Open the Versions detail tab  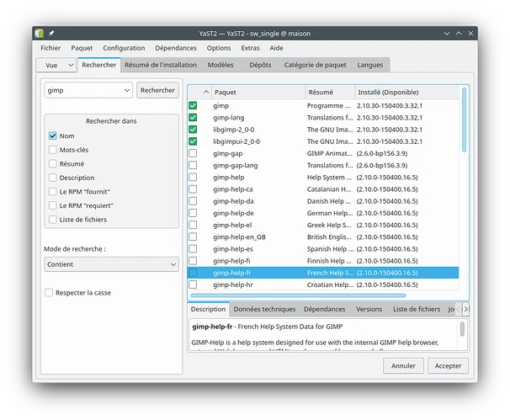pos(369,309)
